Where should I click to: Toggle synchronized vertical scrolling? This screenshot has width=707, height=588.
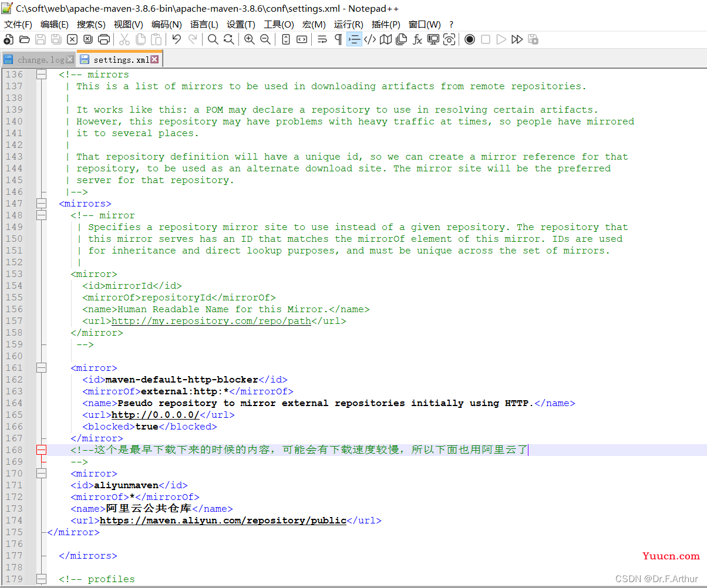point(286,39)
